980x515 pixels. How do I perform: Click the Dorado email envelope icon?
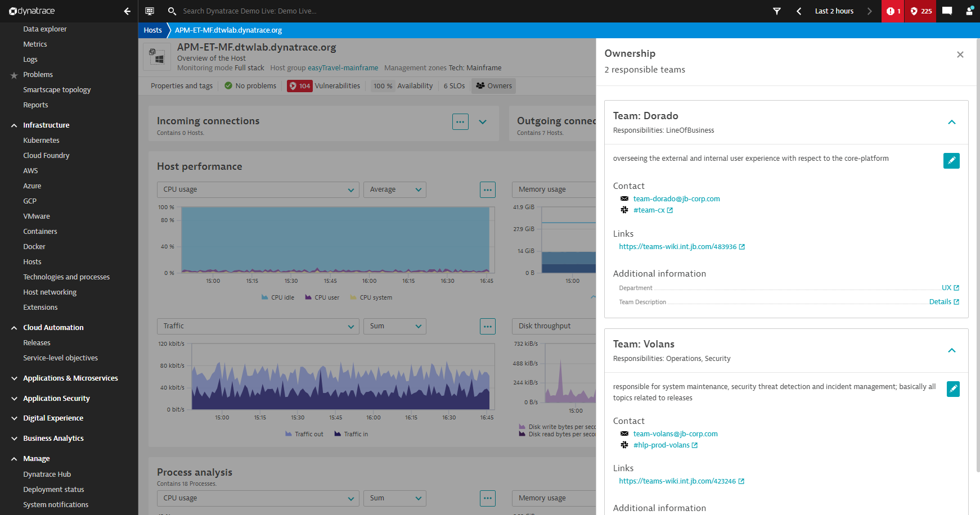click(x=624, y=198)
